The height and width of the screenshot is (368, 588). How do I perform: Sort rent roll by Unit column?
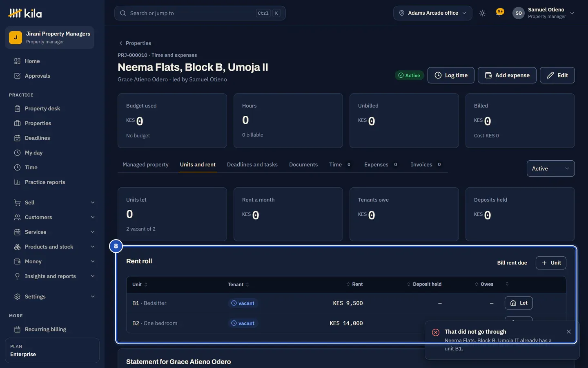tap(140, 285)
